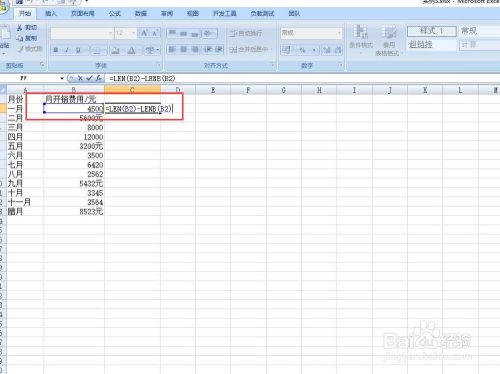500x374 pixels.
Task: Click the Fill Color bucket icon
Action: [x=115, y=50]
